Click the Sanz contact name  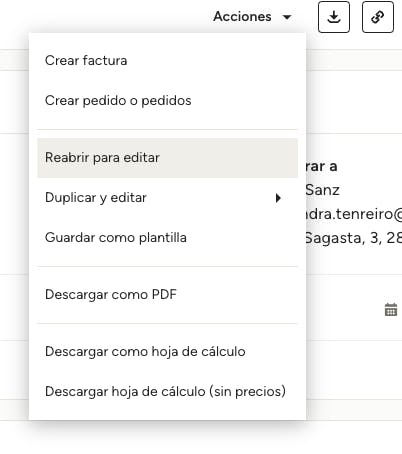tap(323, 190)
